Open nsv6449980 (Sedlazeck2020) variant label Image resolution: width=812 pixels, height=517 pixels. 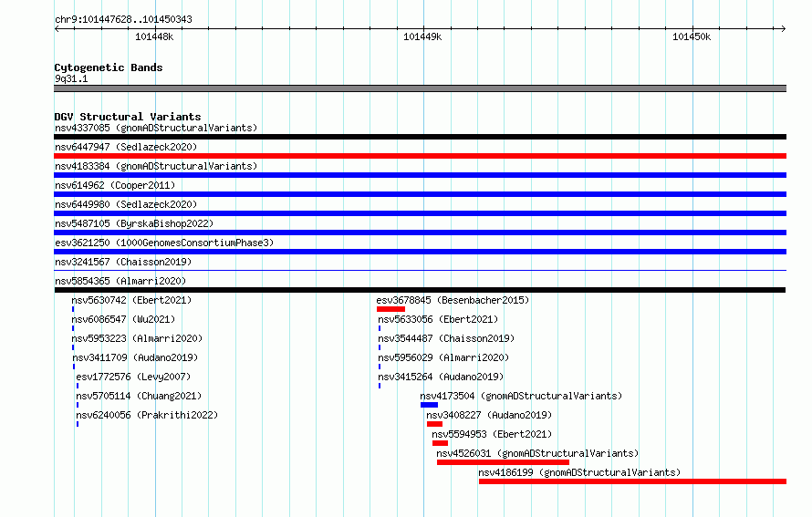pyautogui.click(x=126, y=204)
